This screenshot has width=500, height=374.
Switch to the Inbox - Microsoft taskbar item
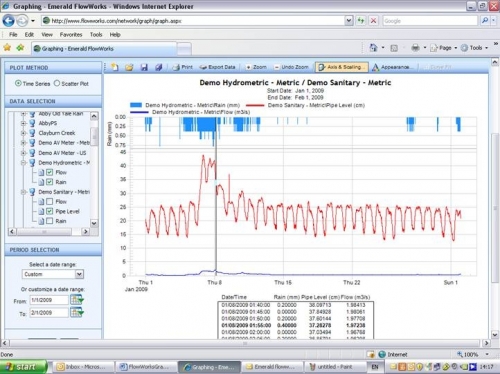(x=84, y=367)
